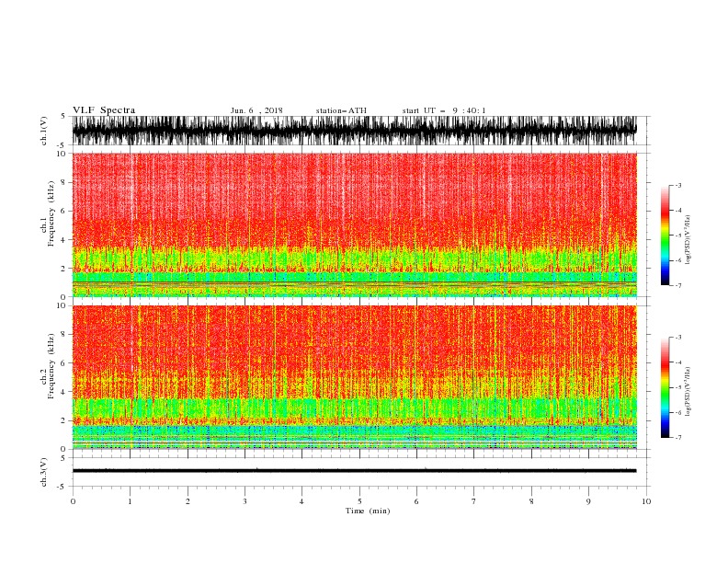The image size is (728, 563).
Task: Click the ch.2 frequency tick label '8'
Action: click(63, 335)
